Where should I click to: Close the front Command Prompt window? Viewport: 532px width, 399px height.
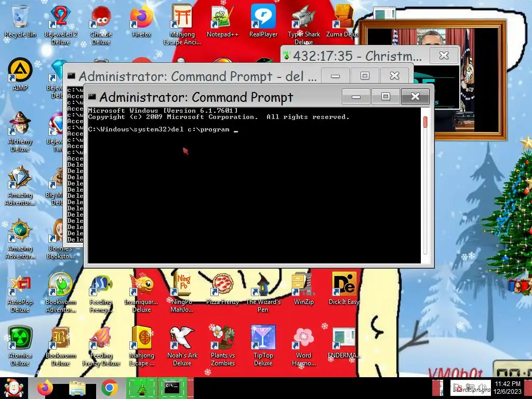pyautogui.click(x=415, y=97)
